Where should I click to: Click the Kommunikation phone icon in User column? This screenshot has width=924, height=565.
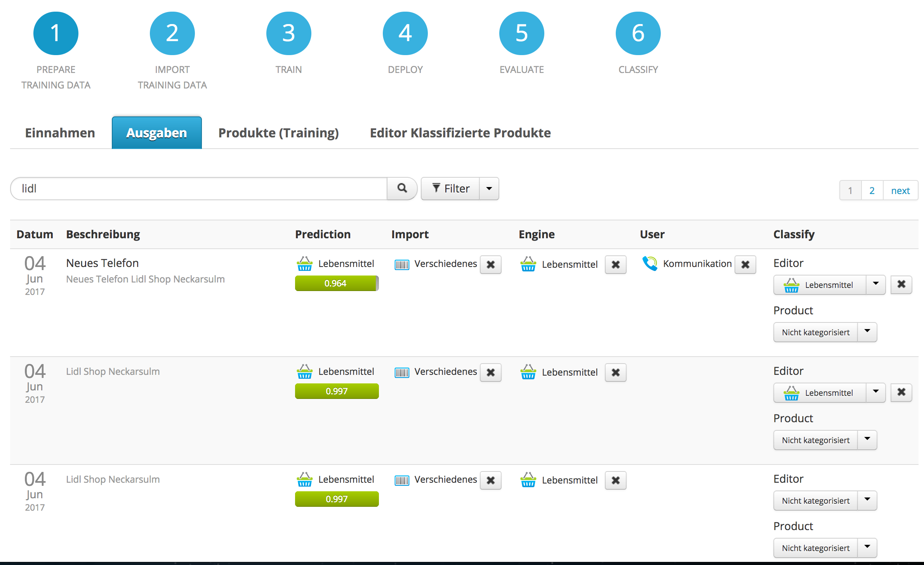point(650,263)
